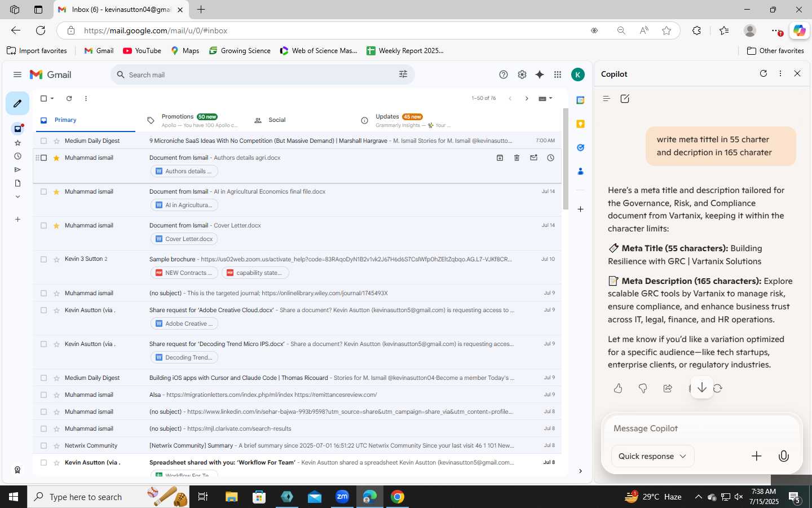This screenshot has height=508, width=812.
Task: Open Growing Science bookmark
Action: (240, 51)
